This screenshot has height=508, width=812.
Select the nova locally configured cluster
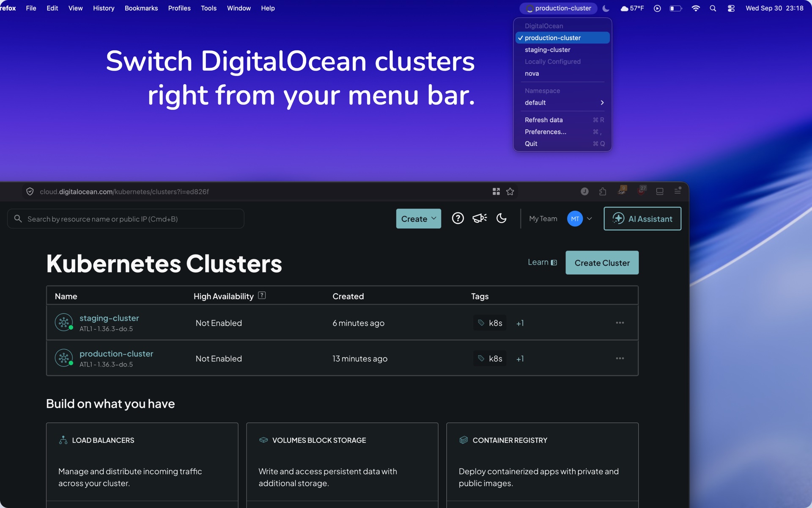click(562, 73)
